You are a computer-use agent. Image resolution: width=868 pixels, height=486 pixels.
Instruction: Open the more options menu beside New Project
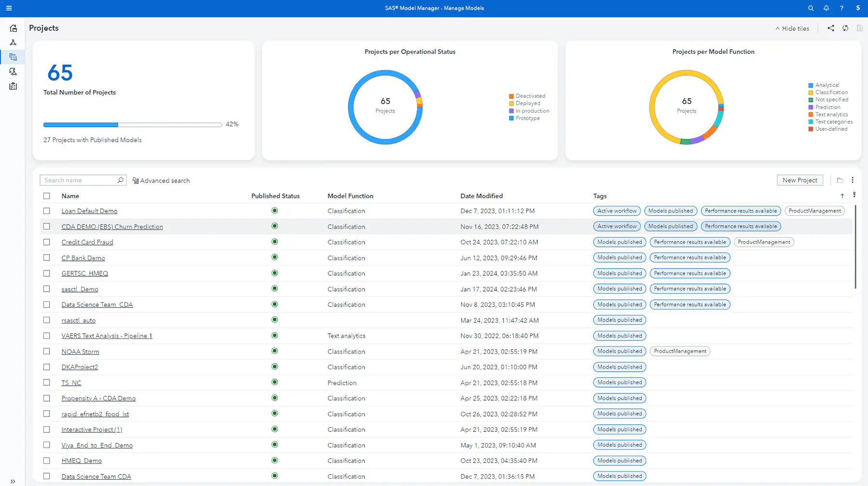tap(853, 180)
